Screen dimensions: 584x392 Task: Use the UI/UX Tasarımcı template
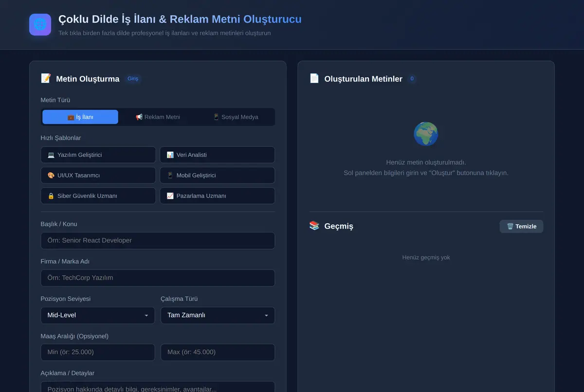pyautogui.click(x=98, y=175)
